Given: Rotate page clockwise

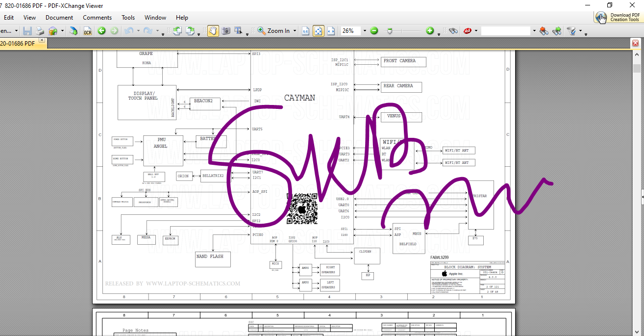Looking at the screenshot, I should point(191,31).
